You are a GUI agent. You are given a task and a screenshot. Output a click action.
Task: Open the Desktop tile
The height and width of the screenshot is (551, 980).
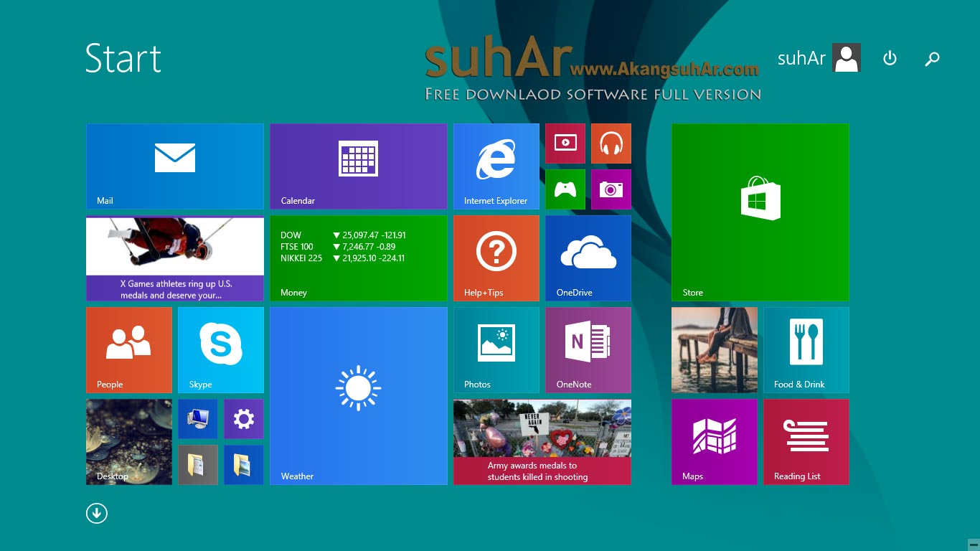(129, 442)
